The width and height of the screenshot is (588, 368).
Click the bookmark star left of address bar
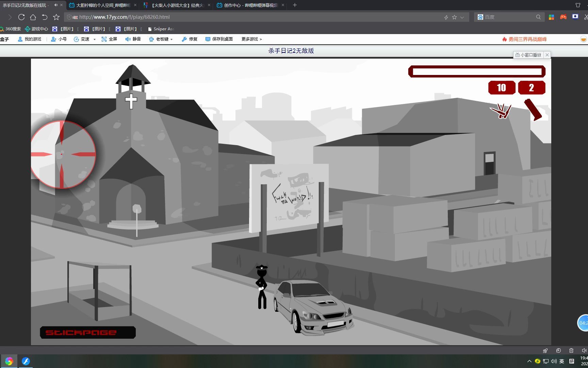pyautogui.click(x=56, y=17)
